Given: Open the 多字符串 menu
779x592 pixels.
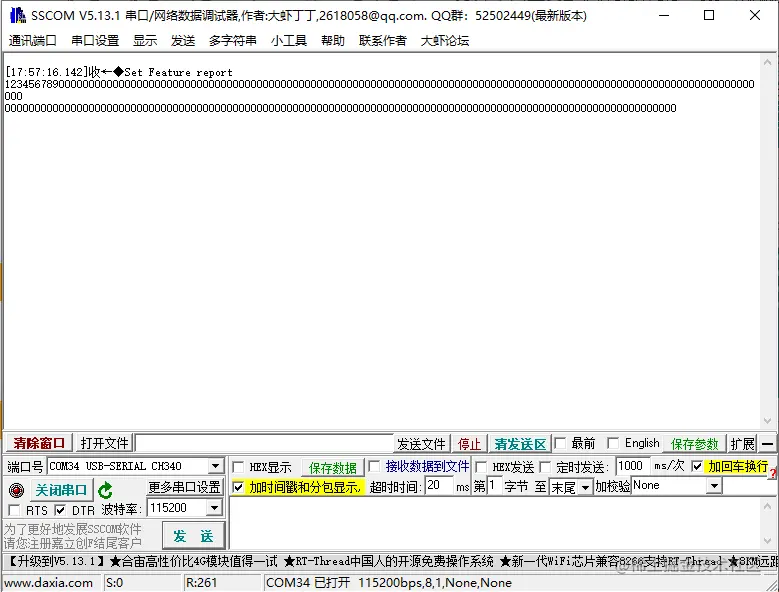Looking at the screenshot, I should tap(233, 41).
